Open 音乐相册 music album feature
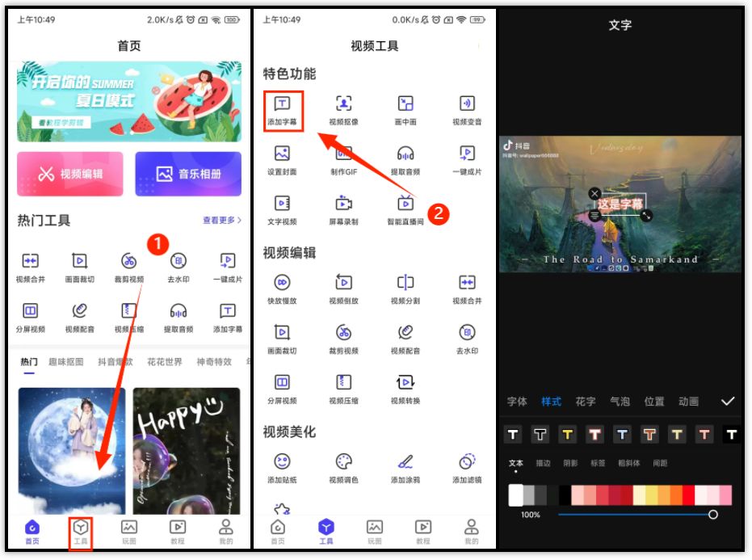This screenshot has width=752, height=560. 188,174
